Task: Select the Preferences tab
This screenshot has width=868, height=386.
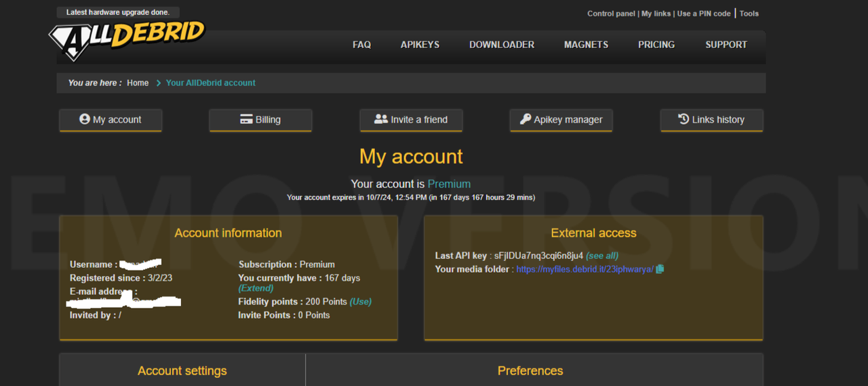Action: [x=530, y=370]
